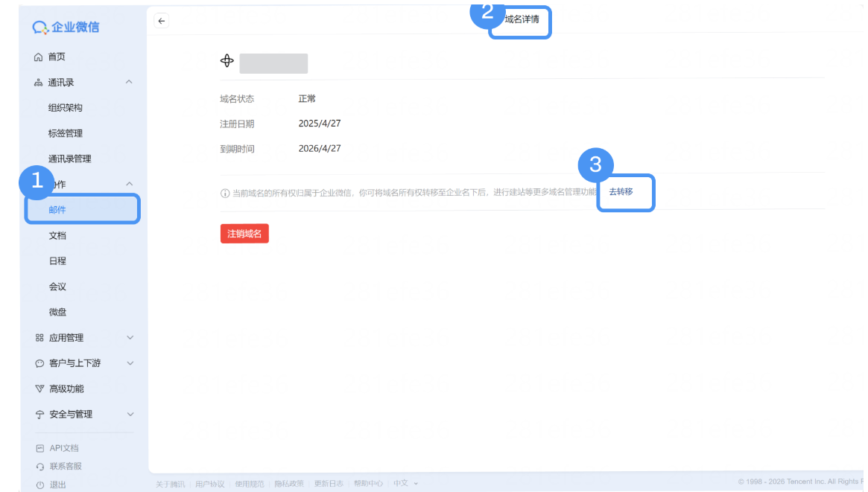The height and width of the screenshot is (492, 868).
Task: Expand the 安全与管理 chevron
Action: [130, 414]
